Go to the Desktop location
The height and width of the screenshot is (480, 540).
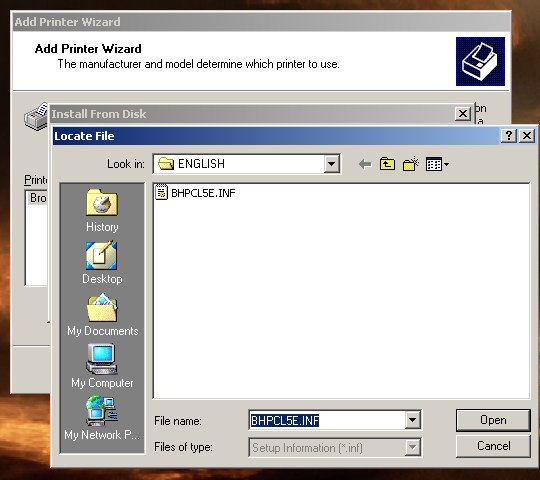(x=102, y=263)
